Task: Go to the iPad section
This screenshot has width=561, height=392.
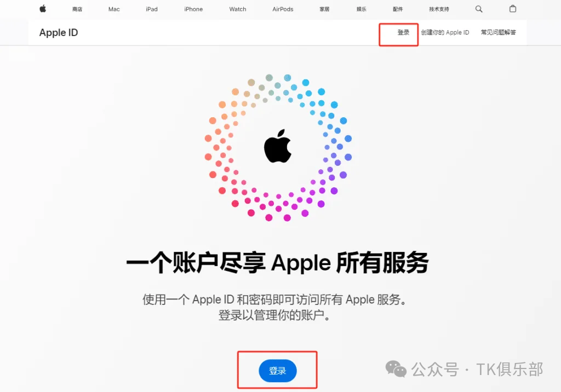Action: (152, 9)
